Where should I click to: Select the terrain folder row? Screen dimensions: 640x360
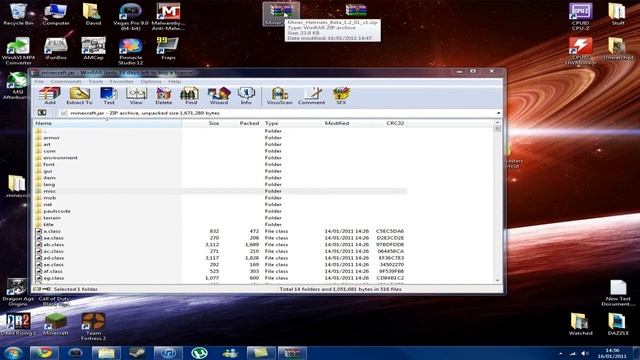pos(220,218)
